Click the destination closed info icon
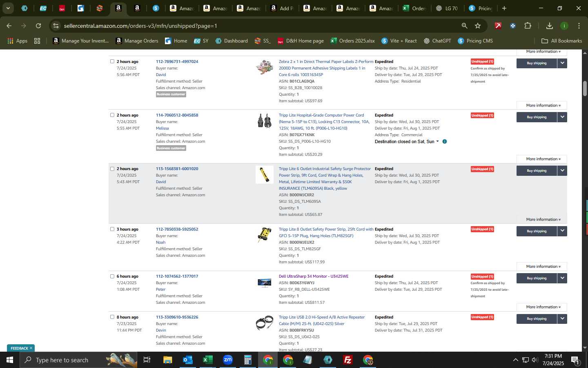 point(445,141)
